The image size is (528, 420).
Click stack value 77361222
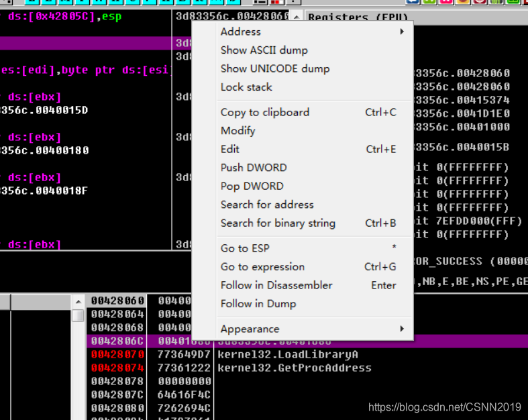(x=184, y=368)
